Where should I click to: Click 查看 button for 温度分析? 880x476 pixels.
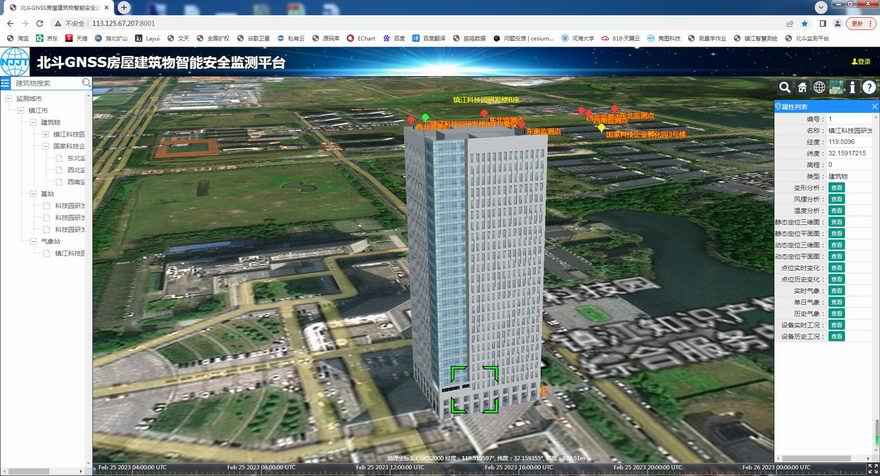836,210
